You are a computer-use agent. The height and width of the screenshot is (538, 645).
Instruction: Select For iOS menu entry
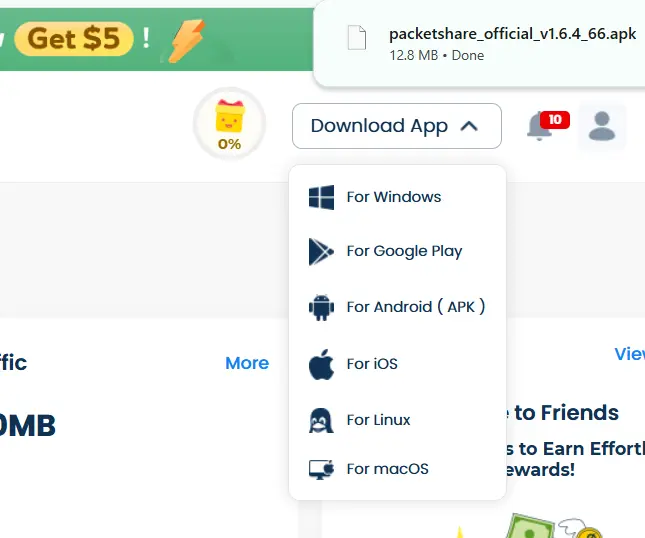(397, 364)
